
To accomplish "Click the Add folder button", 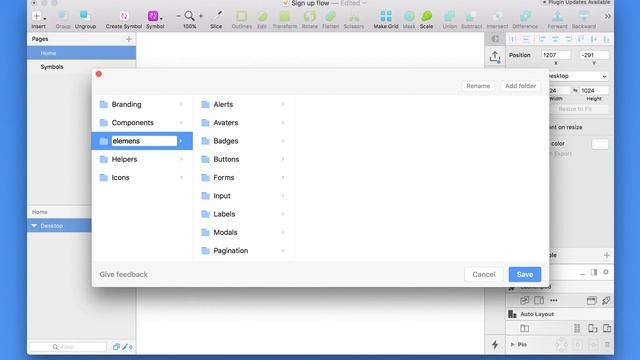I will (520, 86).
